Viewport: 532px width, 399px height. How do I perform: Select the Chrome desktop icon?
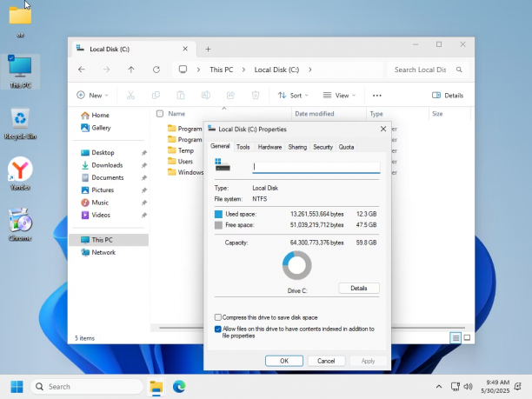click(20, 224)
